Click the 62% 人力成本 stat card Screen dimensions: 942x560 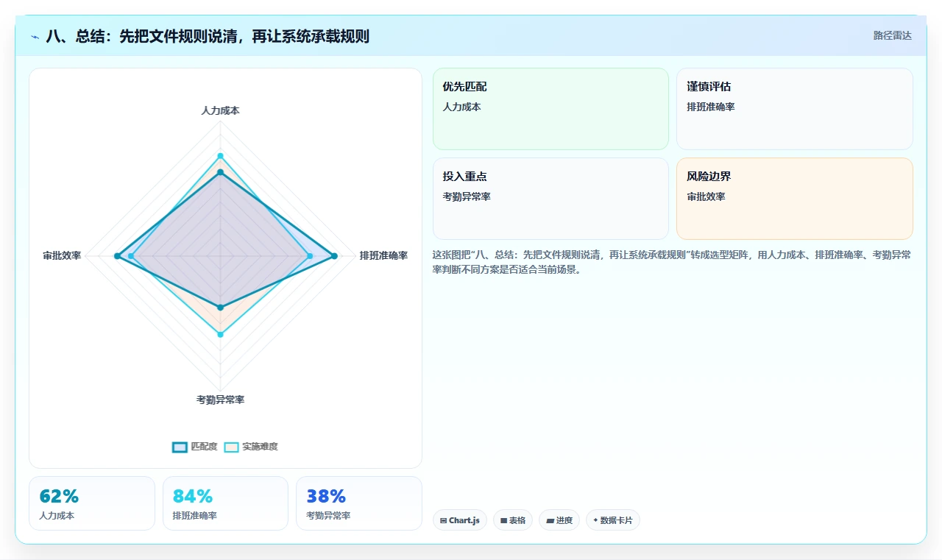point(92,503)
